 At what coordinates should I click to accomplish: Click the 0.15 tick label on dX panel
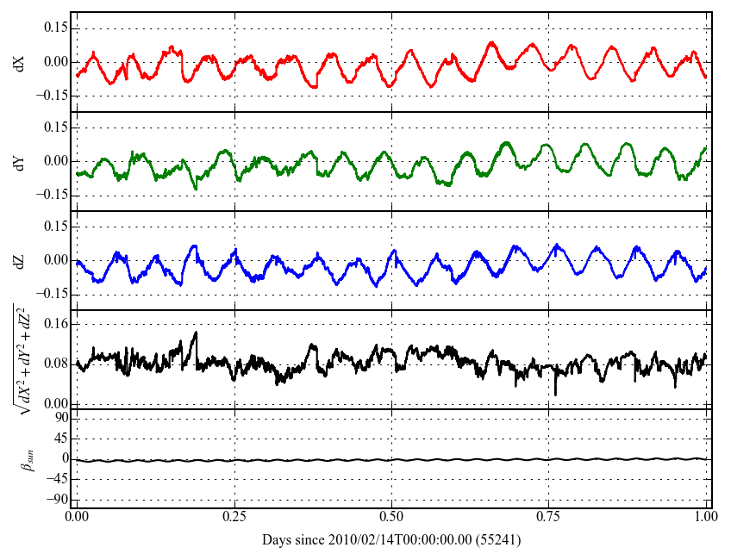click(x=55, y=28)
